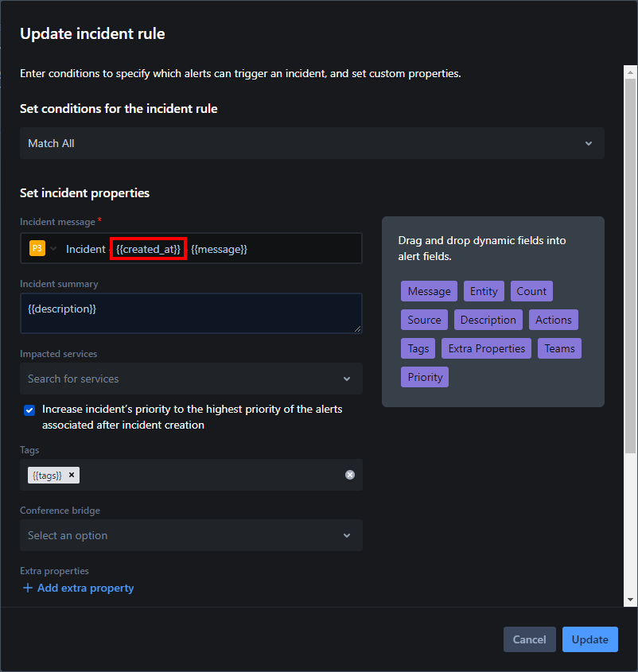Select the Entity dynamic field chip
Viewport: 638px width, 672px height.
pyautogui.click(x=484, y=291)
